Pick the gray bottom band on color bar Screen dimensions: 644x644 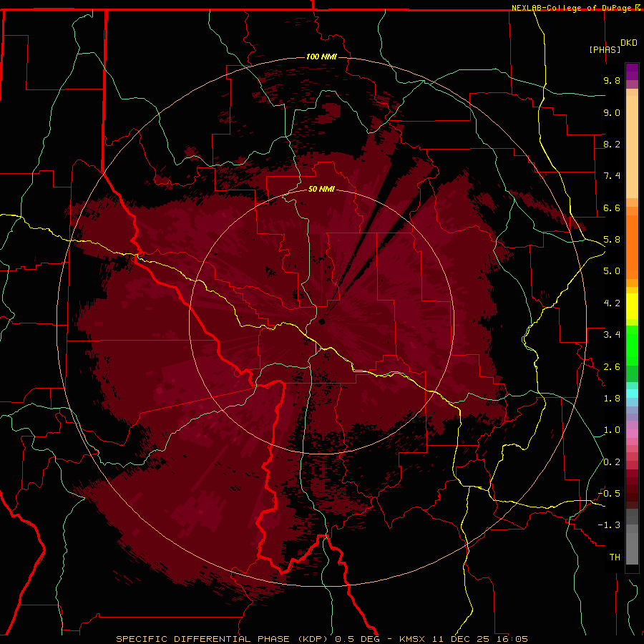pos(632,548)
